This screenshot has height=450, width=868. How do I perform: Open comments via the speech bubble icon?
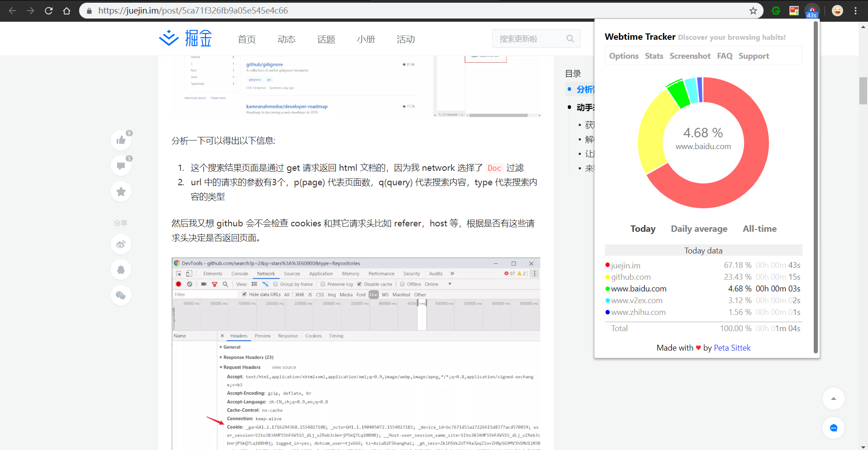coord(121,166)
